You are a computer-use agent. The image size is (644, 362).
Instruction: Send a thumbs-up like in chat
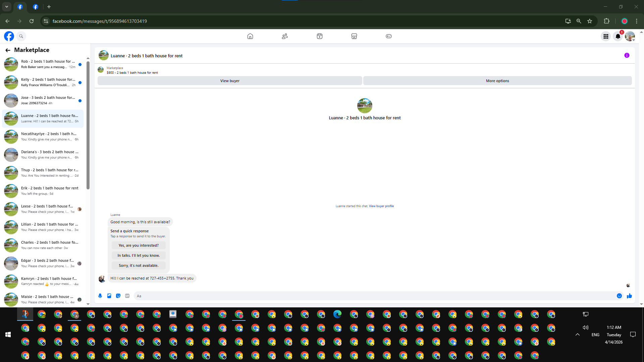pos(629,296)
